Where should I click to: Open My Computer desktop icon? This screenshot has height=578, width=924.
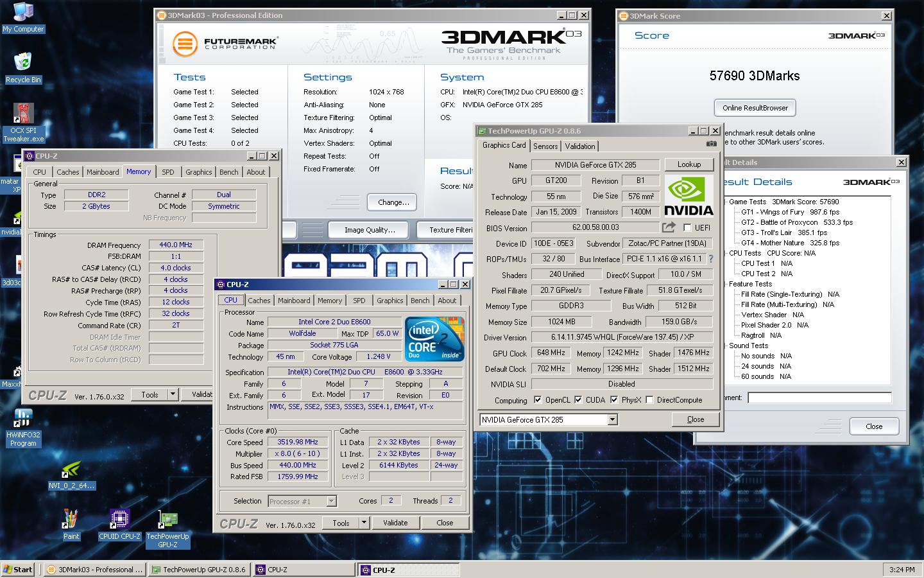(23, 18)
